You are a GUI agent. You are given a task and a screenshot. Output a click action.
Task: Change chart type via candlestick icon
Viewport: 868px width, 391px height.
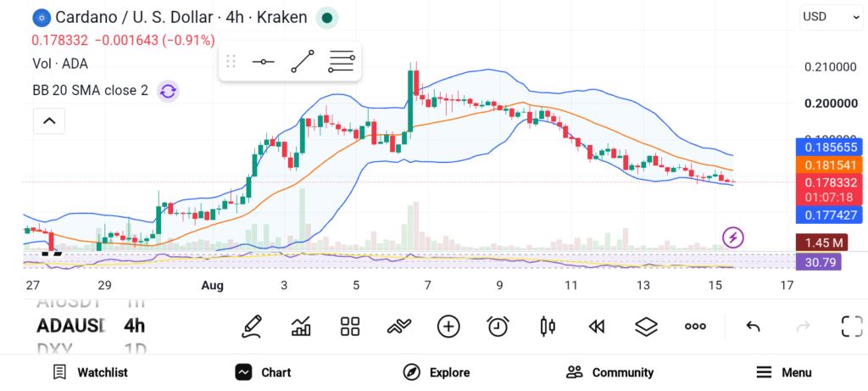click(x=547, y=327)
